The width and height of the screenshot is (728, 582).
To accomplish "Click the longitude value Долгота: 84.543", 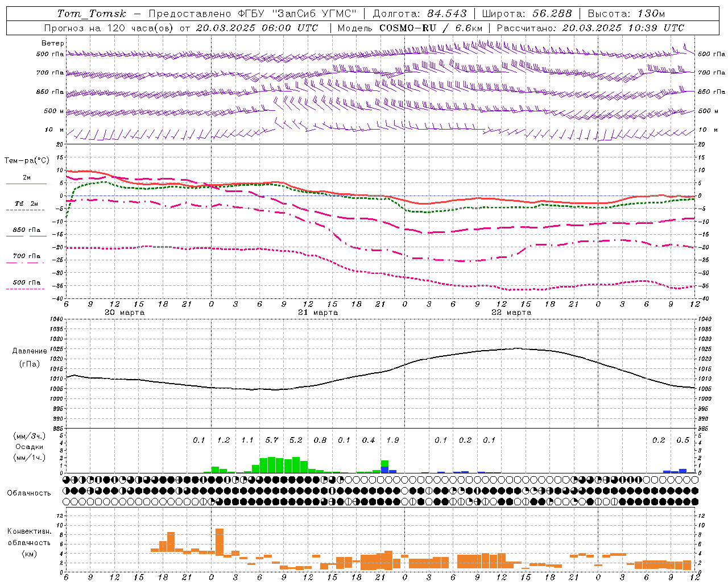I will coord(420,14).
